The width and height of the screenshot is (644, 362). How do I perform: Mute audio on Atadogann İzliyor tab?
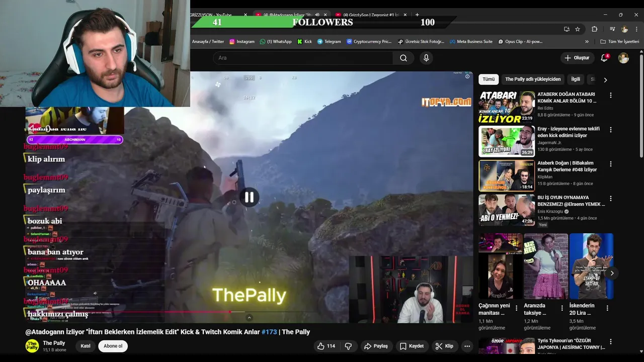tap(317, 15)
